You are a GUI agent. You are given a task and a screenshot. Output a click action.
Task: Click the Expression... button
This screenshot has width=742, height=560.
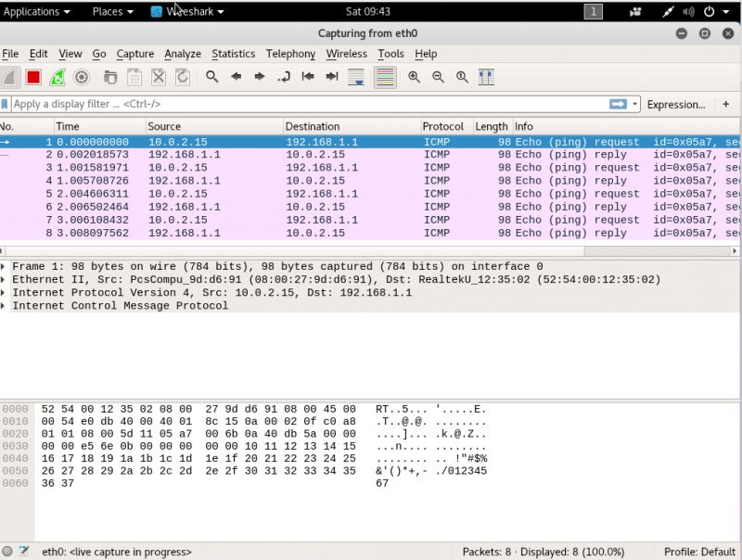tap(675, 105)
